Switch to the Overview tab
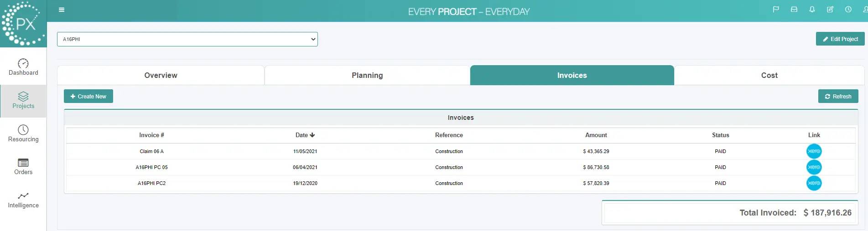This screenshot has width=868, height=231. 161,76
